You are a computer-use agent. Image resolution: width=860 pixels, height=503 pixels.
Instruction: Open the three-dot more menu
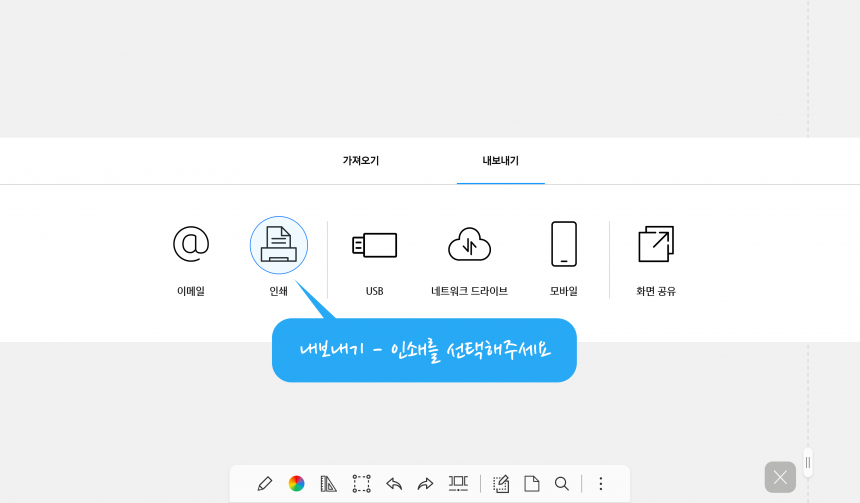(601, 483)
